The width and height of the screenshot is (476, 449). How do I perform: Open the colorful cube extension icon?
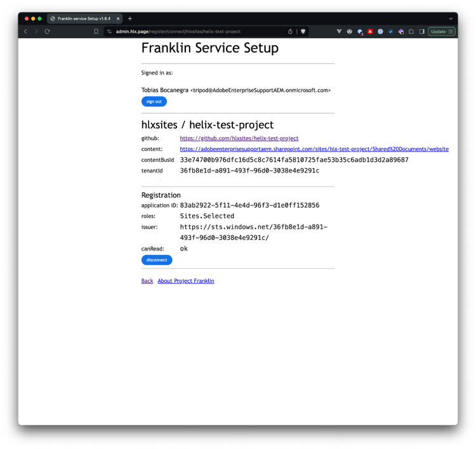click(x=401, y=31)
